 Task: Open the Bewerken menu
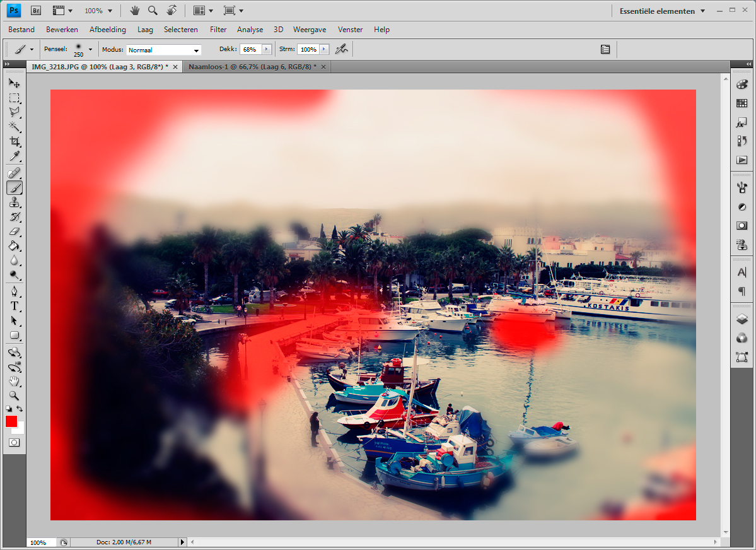62,30
